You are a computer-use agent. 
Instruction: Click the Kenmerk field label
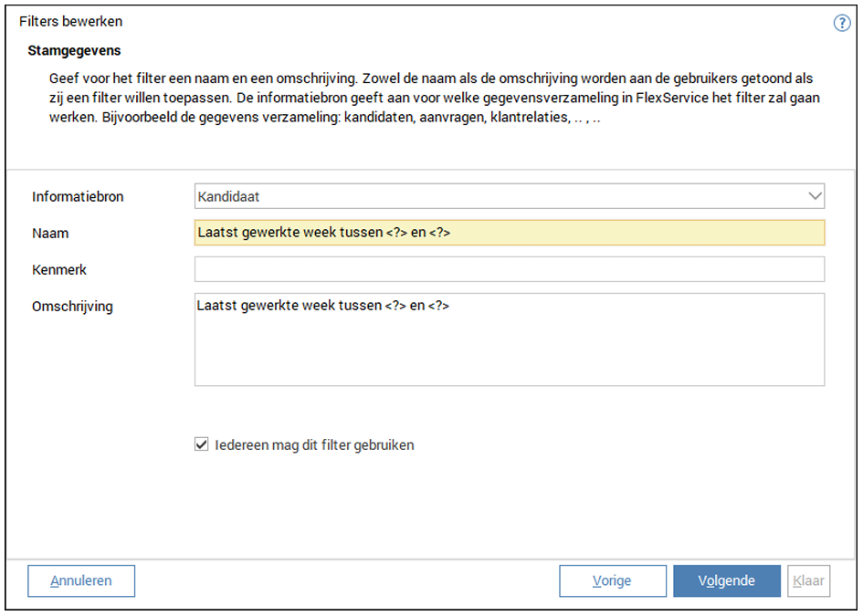coord(59,269)
